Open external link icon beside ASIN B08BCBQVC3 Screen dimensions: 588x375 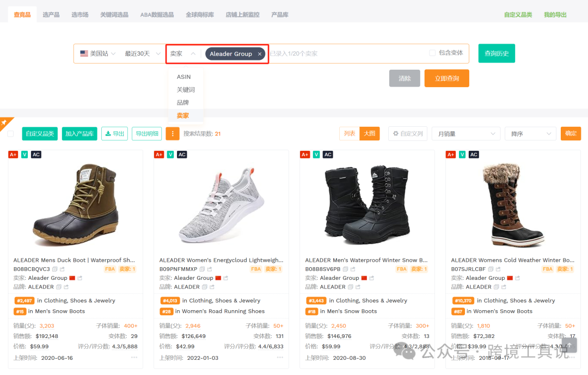tap(62, 269)
